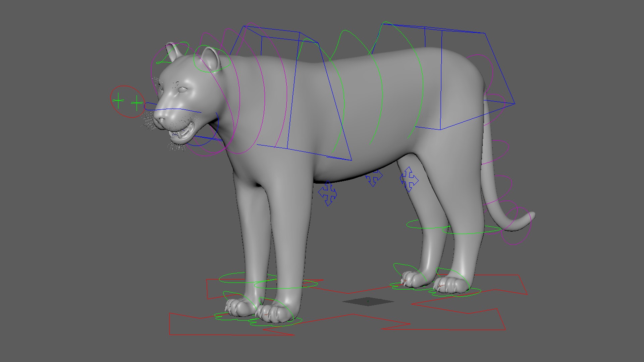Select blue four-arrow control on hind thigh
The height and width of the screenshot is (362, 644).
tap(409, 179)
